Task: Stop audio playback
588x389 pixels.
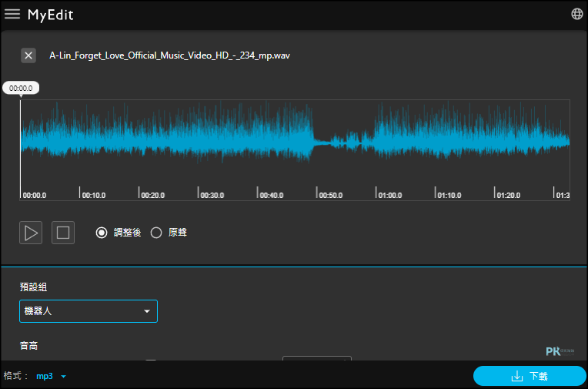Action: [63, 233]
